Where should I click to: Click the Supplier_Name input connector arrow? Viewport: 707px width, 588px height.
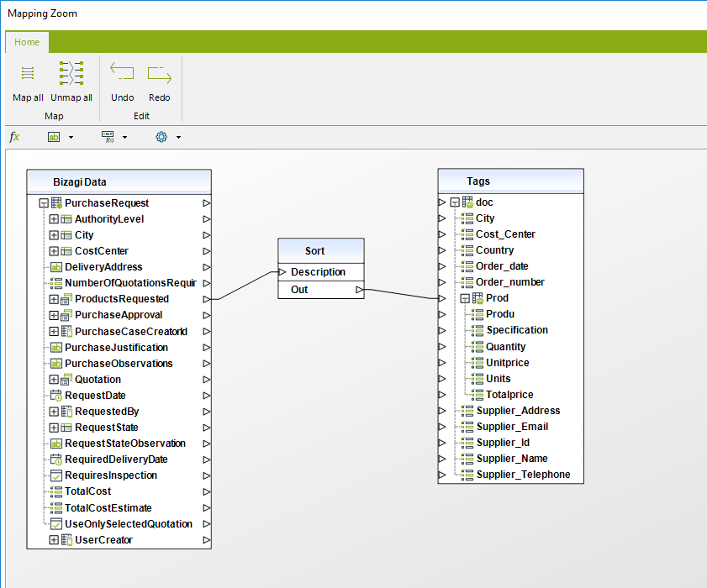tap(442, 459)
